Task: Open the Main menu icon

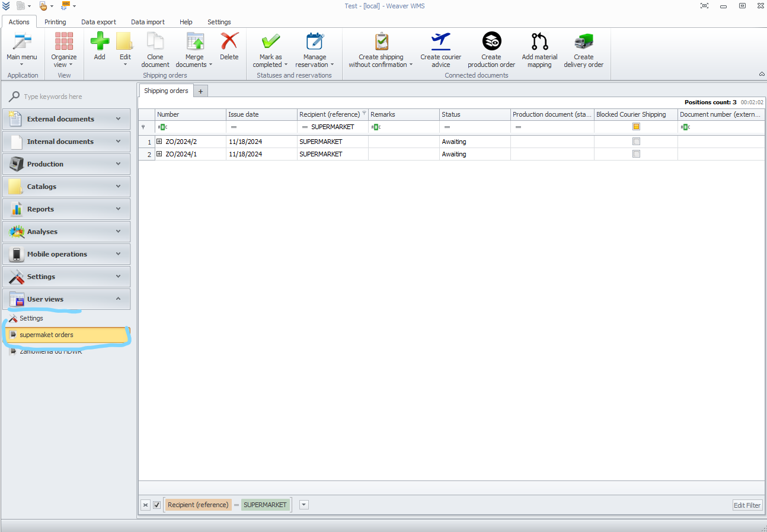Action: [22, 42]
